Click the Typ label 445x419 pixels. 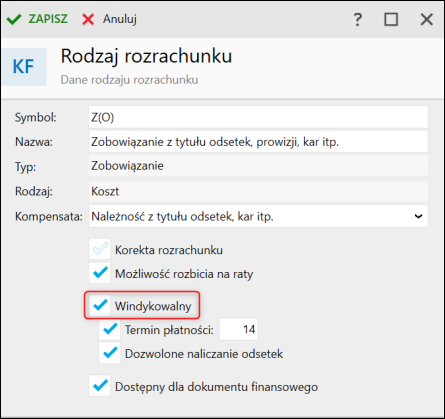point(25,166)
